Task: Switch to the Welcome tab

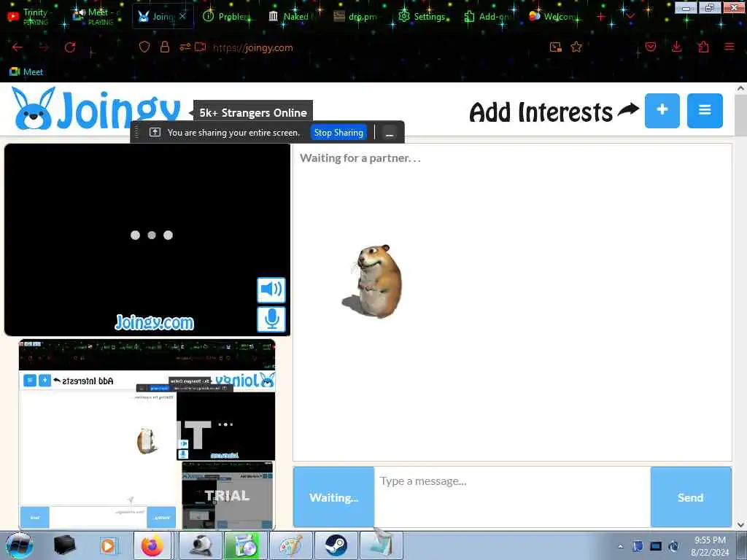Action: click(553, 16)
